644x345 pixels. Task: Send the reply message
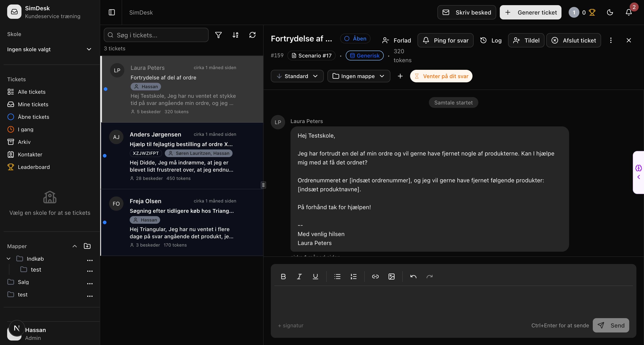point(611,325)
